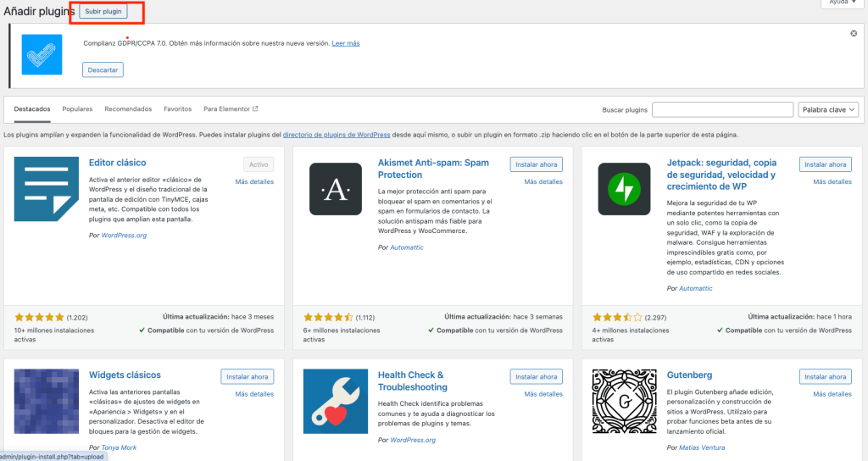Screen dimensions: 868x461
Task: Install Jetpack with Instalar ahora
Action: [x=826, y=164]
